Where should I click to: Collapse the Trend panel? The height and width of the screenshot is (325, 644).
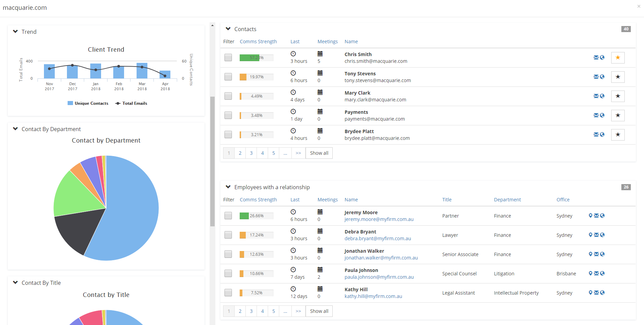coord(15,31)
